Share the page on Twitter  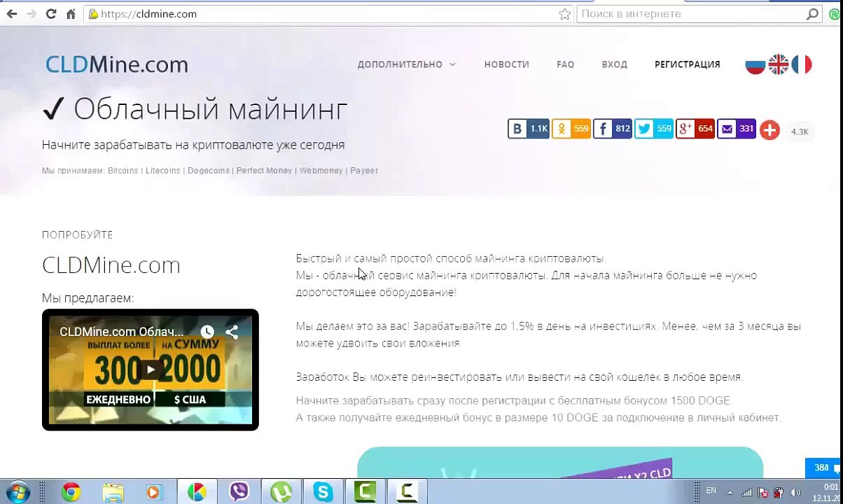654,129
